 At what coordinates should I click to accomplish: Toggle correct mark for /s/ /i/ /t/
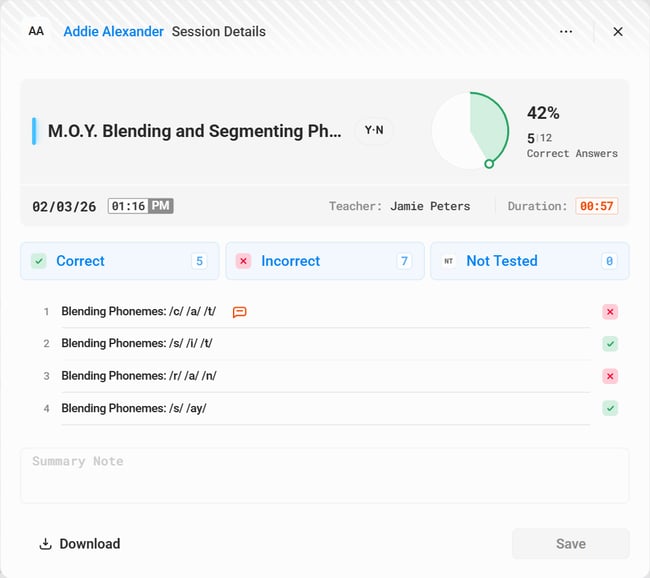pyautogui.click(x=610, y=344)
